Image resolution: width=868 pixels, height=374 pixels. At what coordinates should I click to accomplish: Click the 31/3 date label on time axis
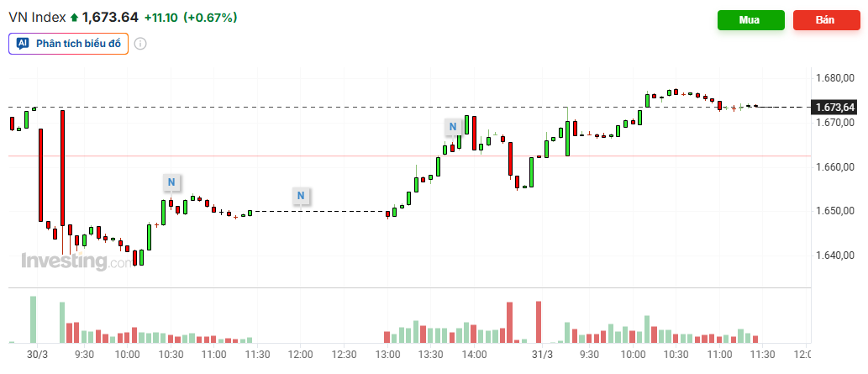543,355
